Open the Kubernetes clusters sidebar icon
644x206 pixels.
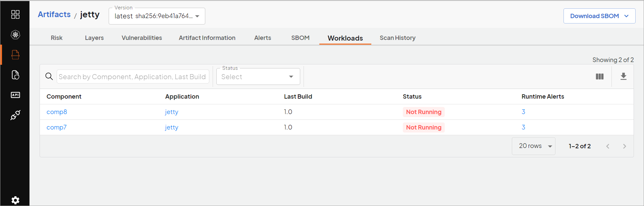coord(15,35)
